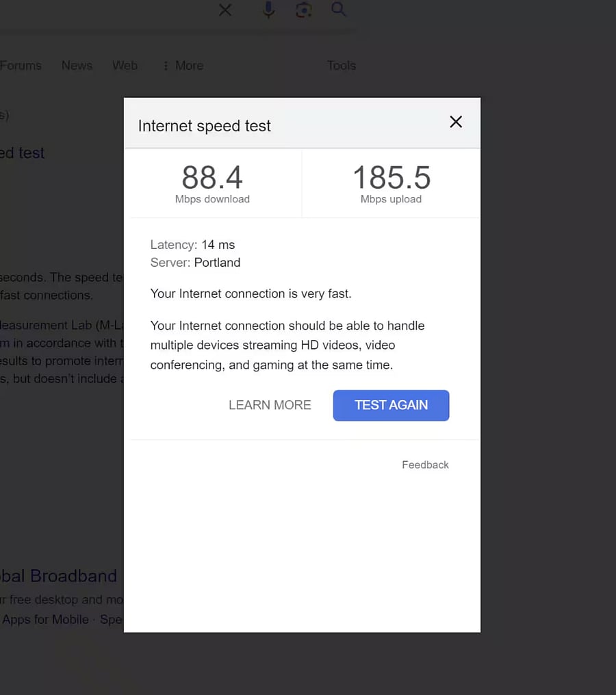
Task: Close the Internet speed test dialog
Action: point(455,122)
